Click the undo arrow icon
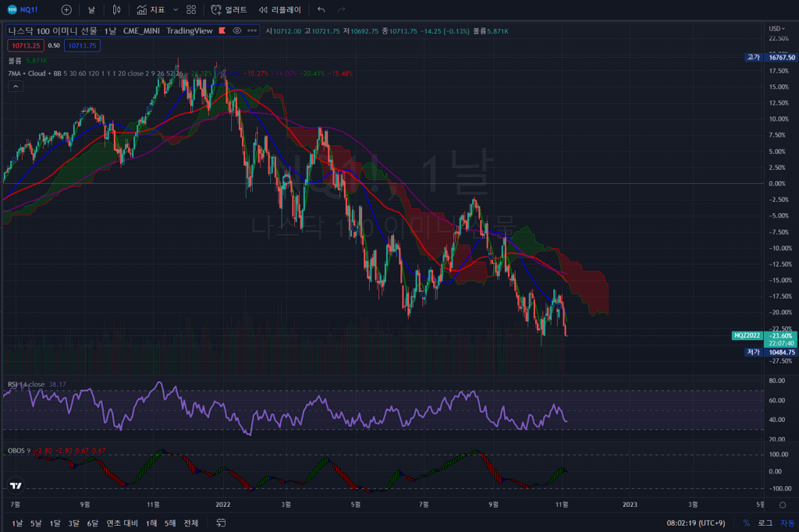This screenshot has height=532, width=799. [321, 10]
